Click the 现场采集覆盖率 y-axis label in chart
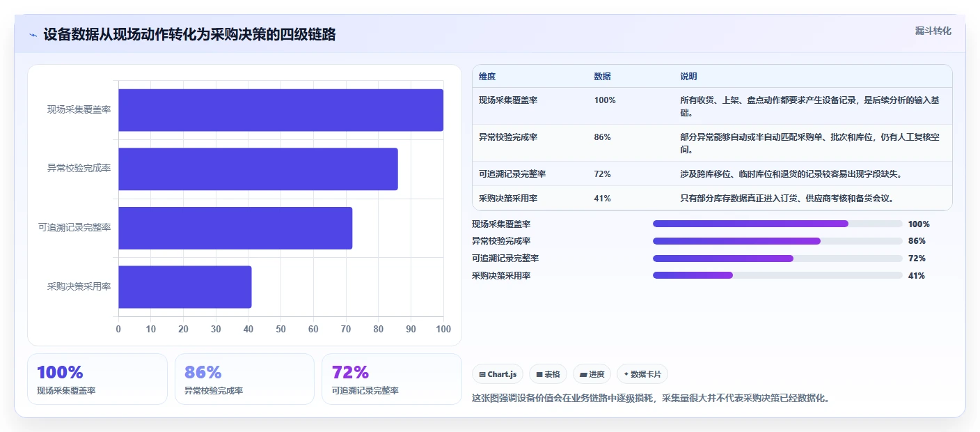This screenshot has width=980, height=432. 79,110
